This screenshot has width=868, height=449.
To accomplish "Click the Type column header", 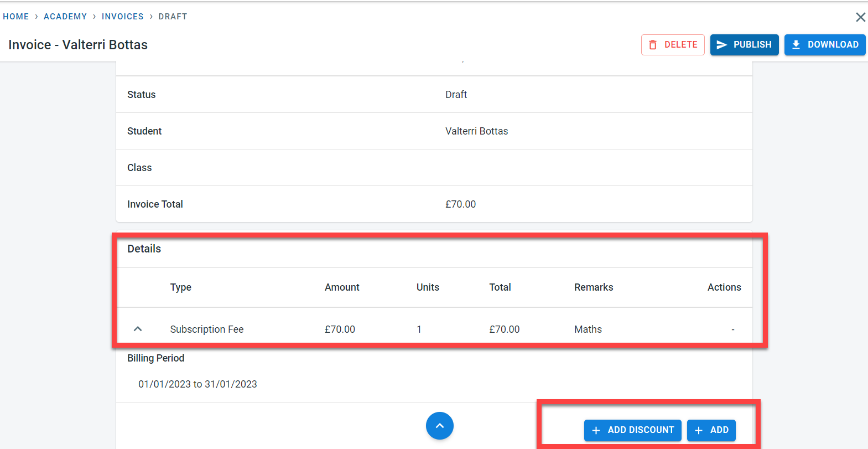I will 180,287.
